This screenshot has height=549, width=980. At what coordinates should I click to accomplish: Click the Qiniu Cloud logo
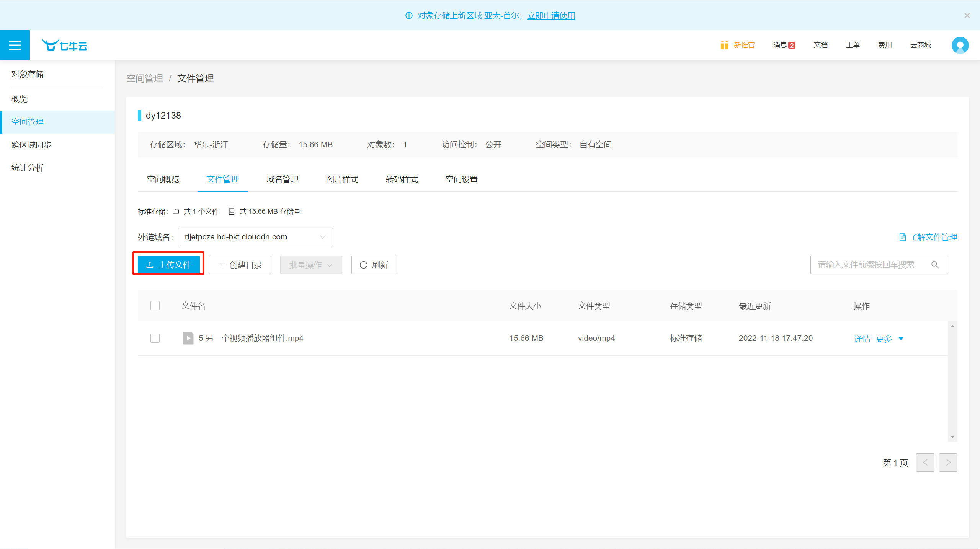click(x=64, y=45)
